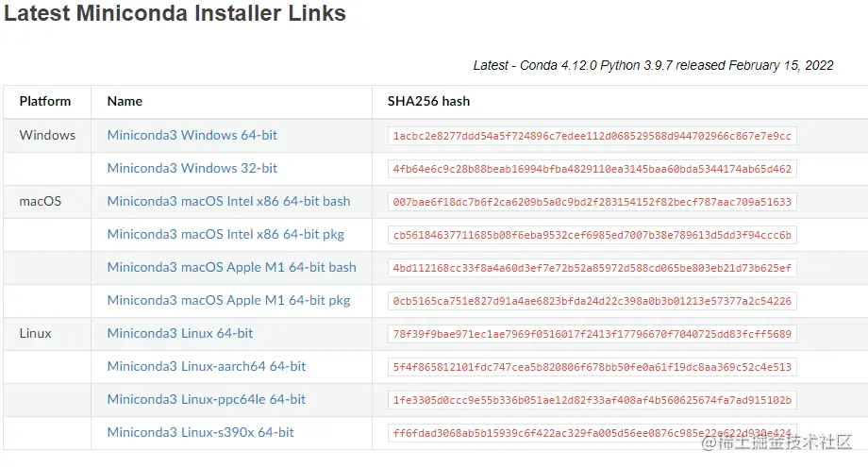Open Miniconda3 Linux-s390x 64-bit link
Viewport: 868px width, 467px height.
tap(200, 433)
